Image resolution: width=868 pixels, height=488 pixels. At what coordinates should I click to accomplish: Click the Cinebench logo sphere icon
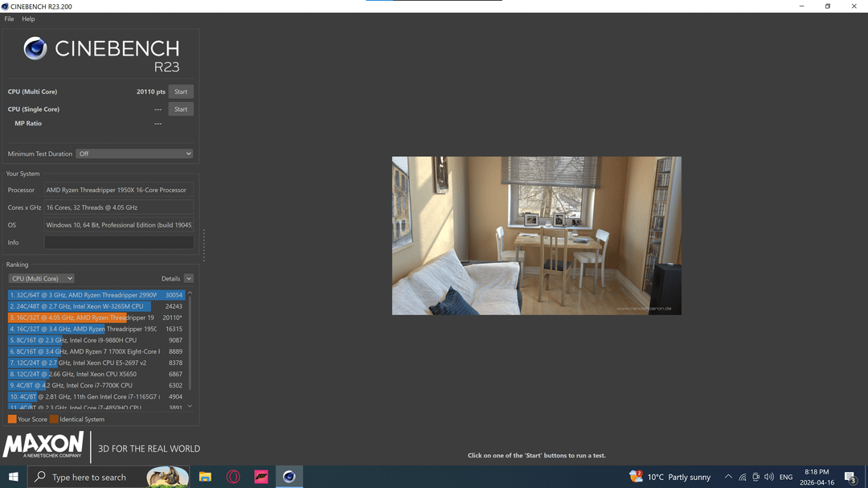35,49
